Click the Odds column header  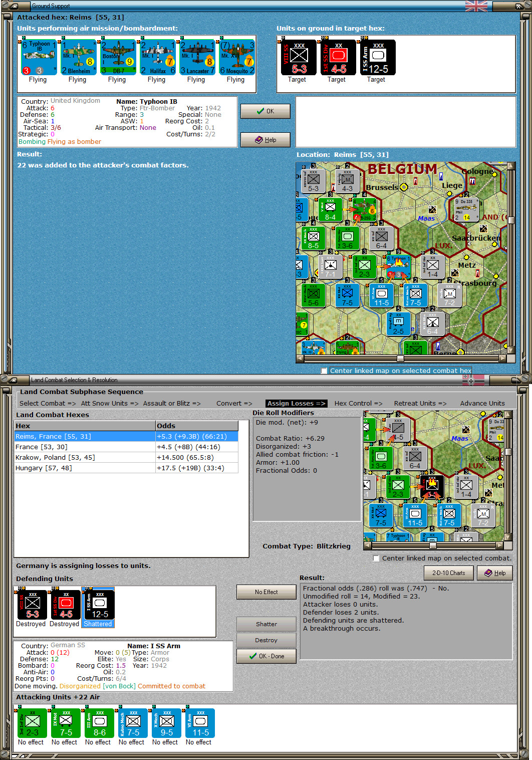coord(196,426)
